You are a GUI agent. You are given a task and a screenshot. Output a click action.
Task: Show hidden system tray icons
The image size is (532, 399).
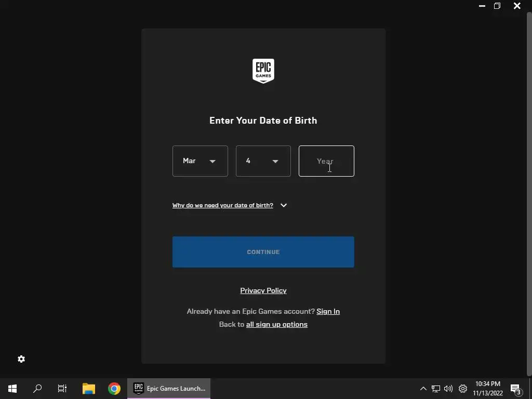(x=423, y=389)
